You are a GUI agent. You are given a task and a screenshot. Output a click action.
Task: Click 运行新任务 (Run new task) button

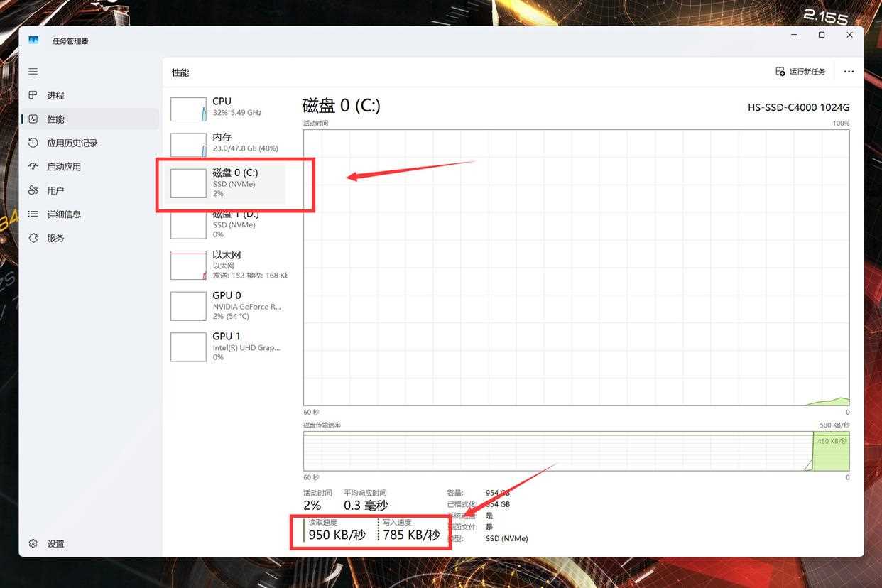800,72
